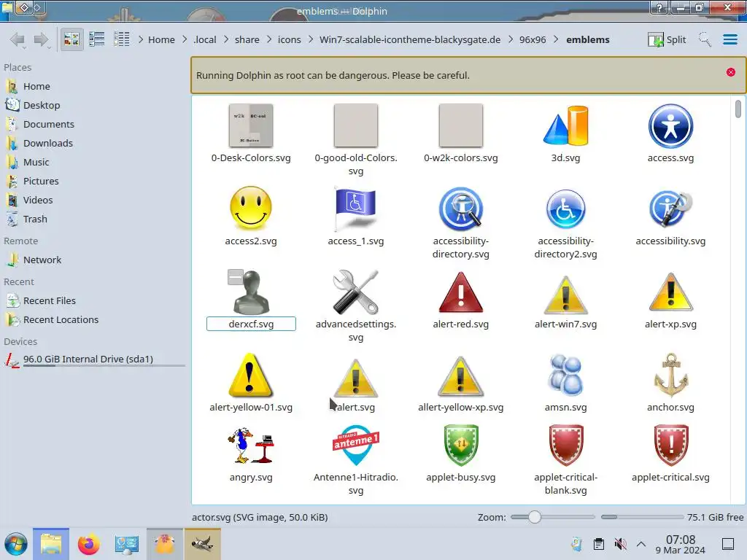Expand the chevron before .local breadcrumb
The height and width of the screenshot is (560, 747).
point(185,39)
